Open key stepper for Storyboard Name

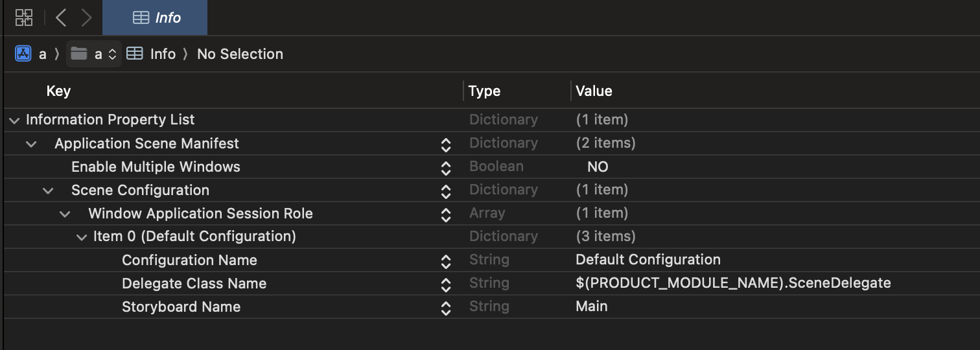click(x=446, y=307)
